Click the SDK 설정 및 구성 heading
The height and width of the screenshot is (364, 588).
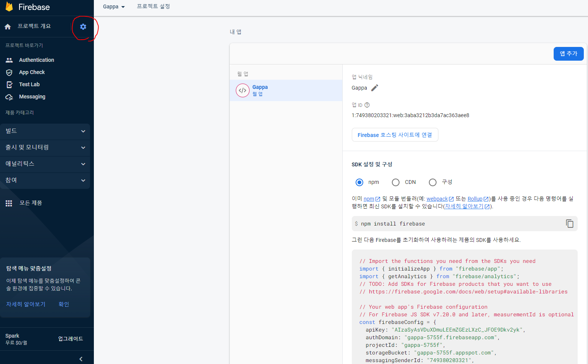372,164
